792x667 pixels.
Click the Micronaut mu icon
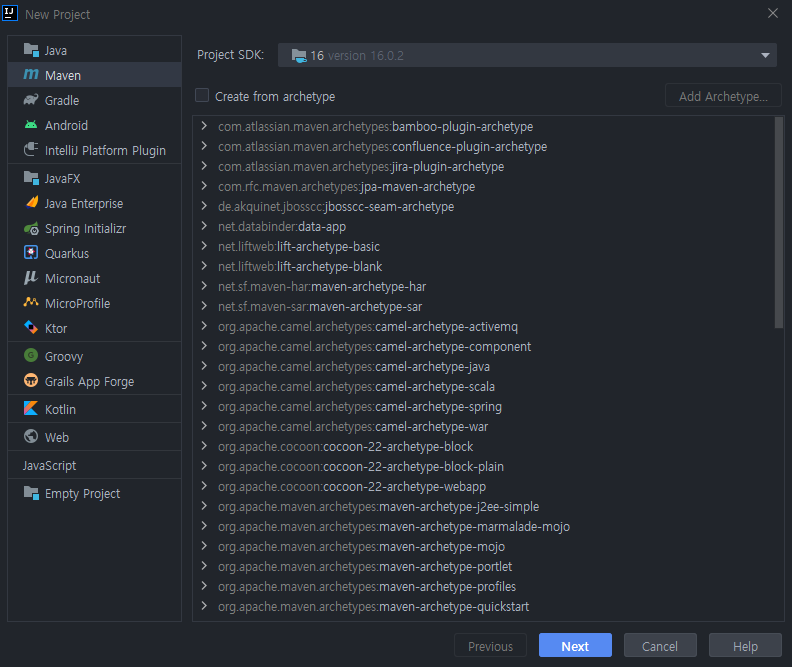(31, 278)
